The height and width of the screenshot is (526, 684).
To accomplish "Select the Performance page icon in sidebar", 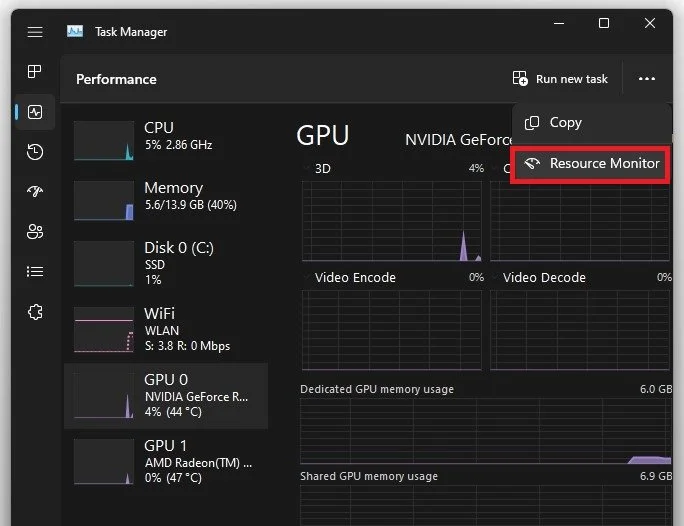I will click(35, 112).
